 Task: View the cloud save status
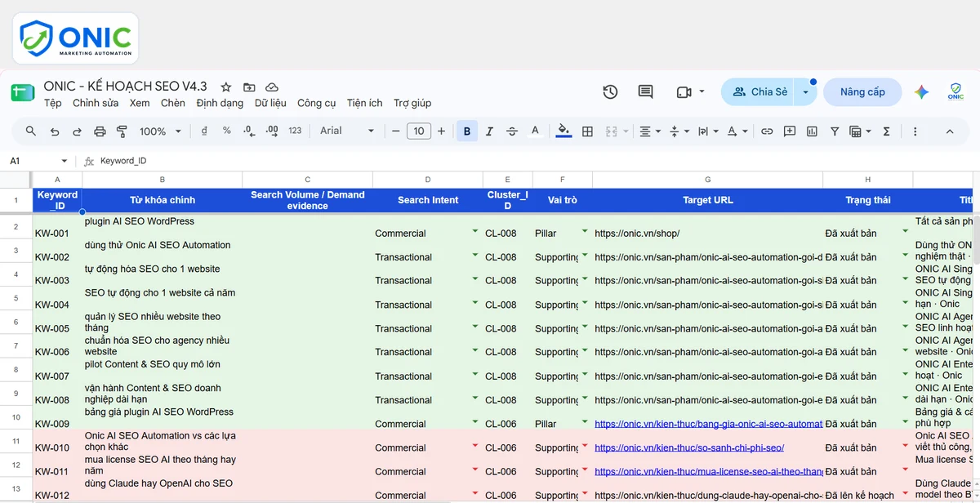click(x=272, y=87)
